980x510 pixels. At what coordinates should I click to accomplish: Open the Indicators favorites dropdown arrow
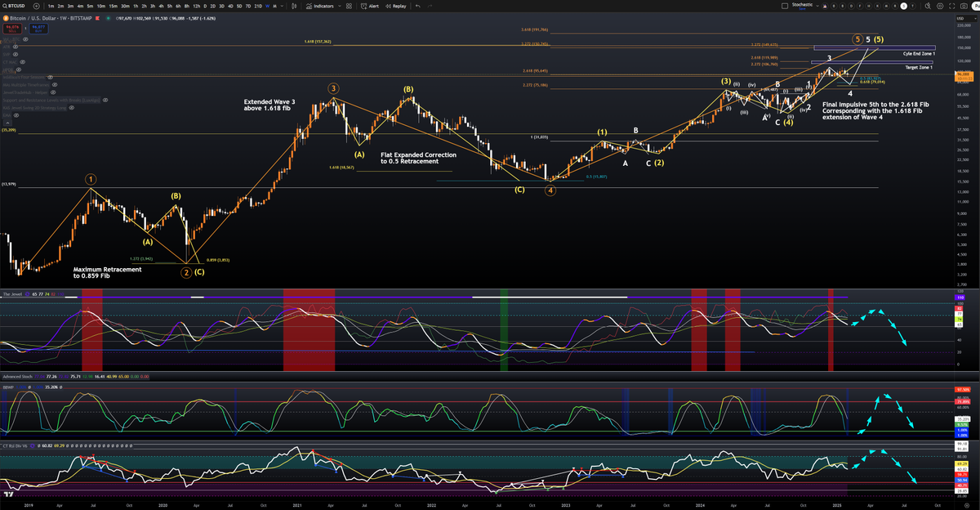click(x=340, y=6)
